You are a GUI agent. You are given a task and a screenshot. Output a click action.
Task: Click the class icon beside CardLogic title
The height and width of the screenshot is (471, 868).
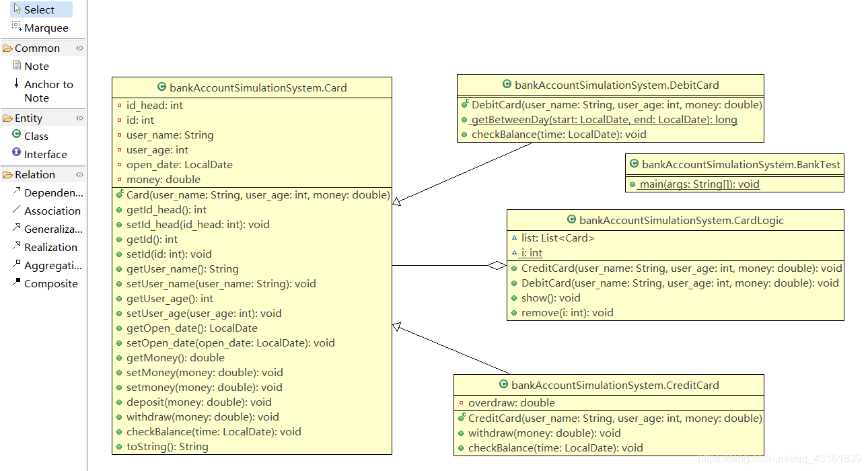[x=571, y=219]
